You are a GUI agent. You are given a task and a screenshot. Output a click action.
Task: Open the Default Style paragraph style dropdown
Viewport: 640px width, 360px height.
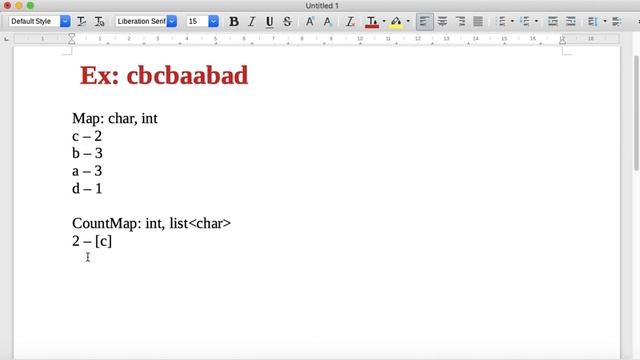pos(65,21)
